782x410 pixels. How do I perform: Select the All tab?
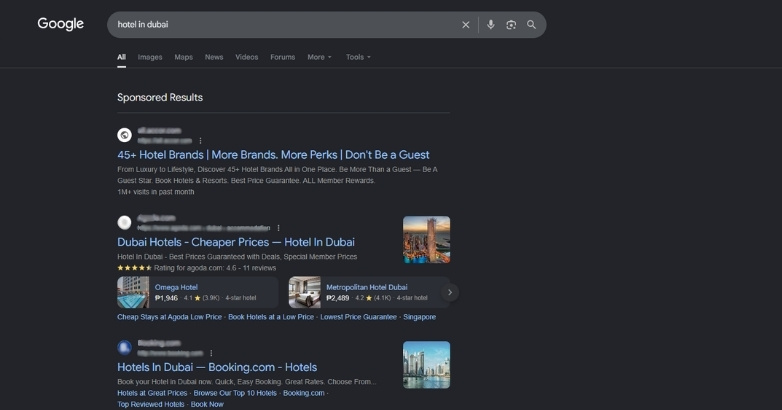coord(121,57)
